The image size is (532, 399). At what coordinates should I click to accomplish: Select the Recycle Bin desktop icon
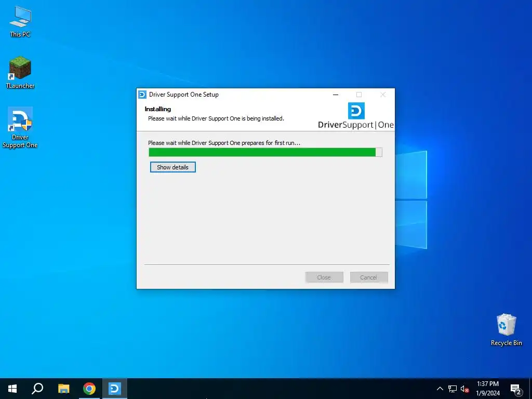506,330
